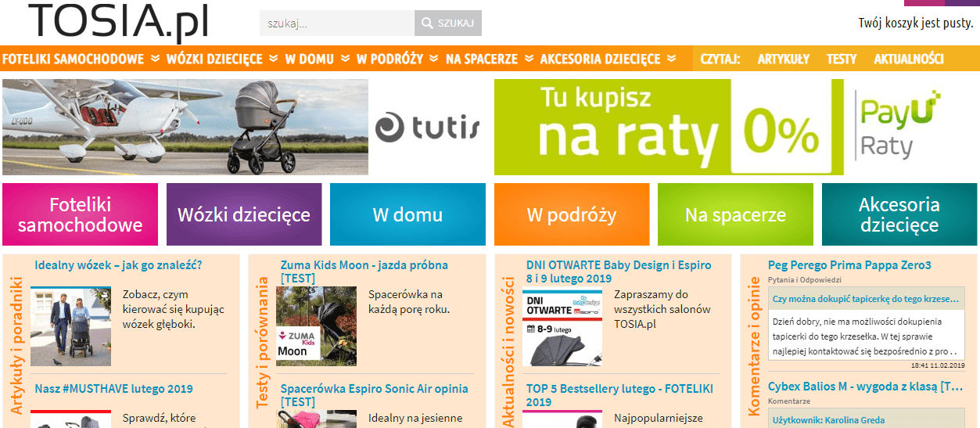Open the W domu dropdown chevron

(x=345, y=59)
